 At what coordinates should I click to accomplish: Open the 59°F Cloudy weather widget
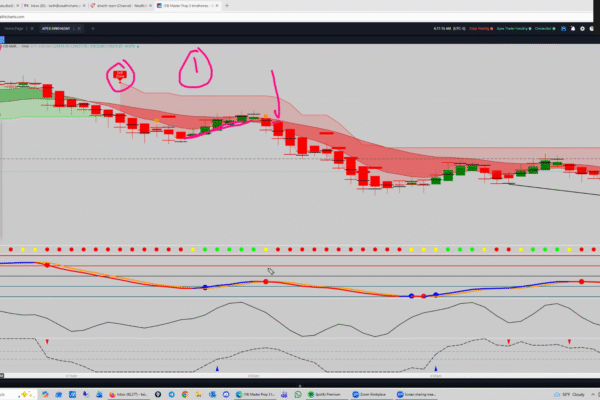(x=575, y=394)
